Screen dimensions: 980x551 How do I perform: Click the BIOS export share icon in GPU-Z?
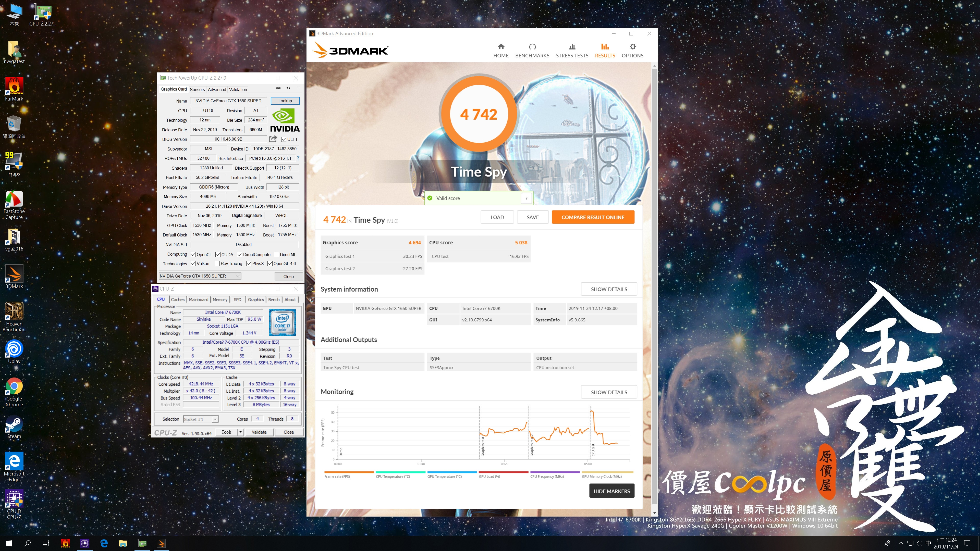click(273, 139)
